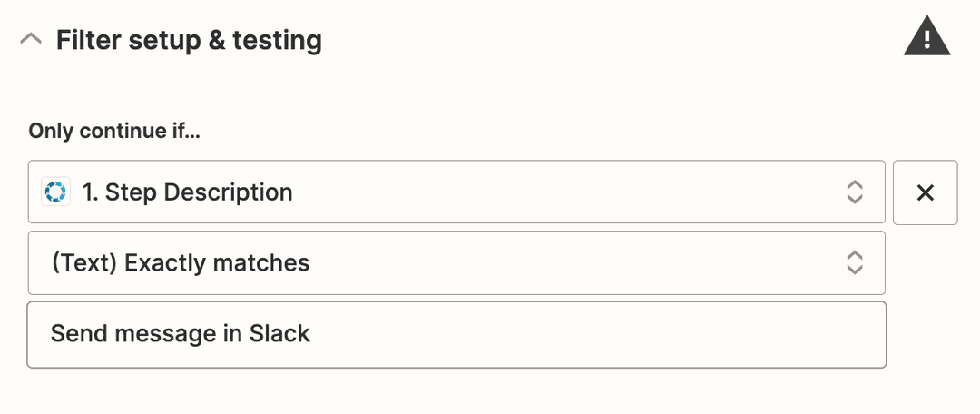Delete this rule using the X icon
The width and height of the screenshot is (980, 414).
[925, 192]
